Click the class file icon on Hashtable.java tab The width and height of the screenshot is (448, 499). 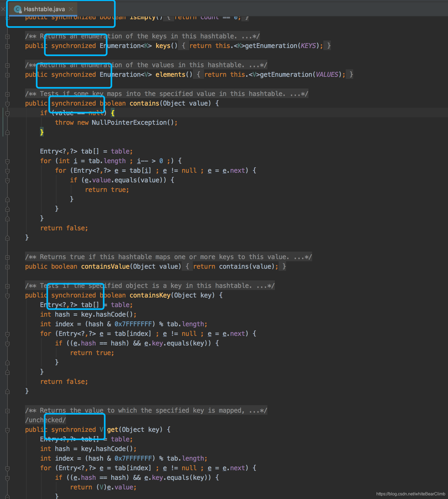coord(18,9)
